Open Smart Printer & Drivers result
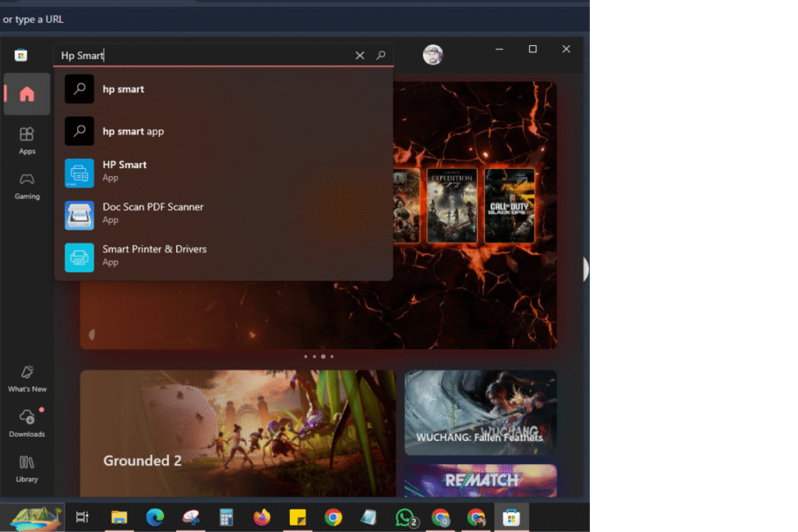 [x=224, y=257]
